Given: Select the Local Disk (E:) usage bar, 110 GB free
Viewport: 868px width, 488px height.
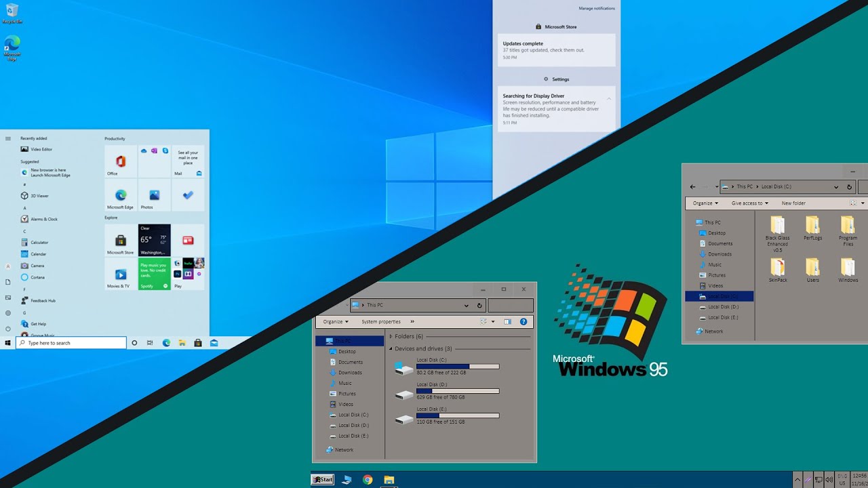Looking at the screenshot, I should (x=458, y=415).
